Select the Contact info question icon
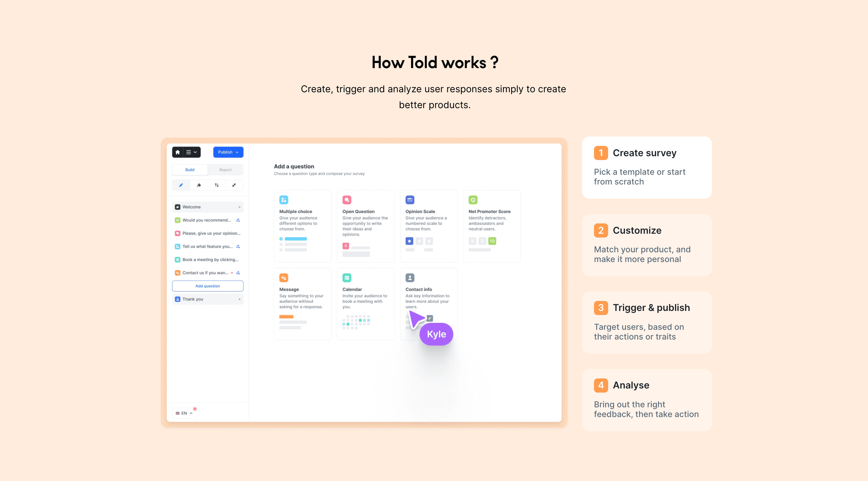 click(410, 278)
